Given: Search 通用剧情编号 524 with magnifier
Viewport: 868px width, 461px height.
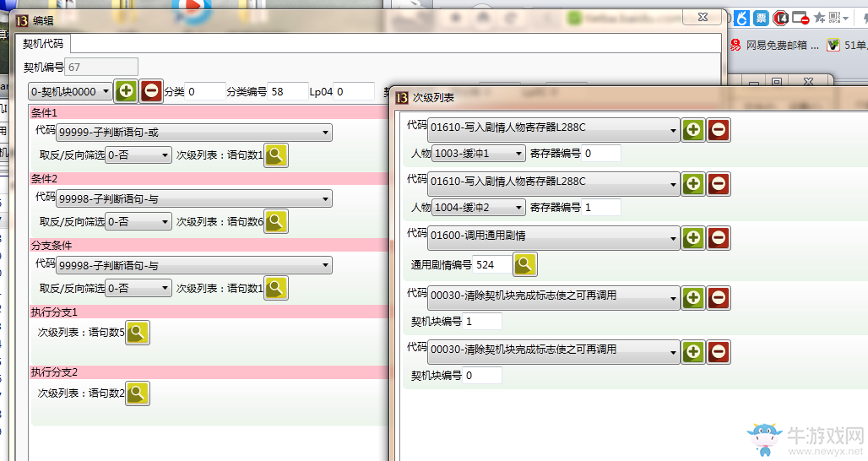Looking at the screenshot, I should tap(525, 264).
